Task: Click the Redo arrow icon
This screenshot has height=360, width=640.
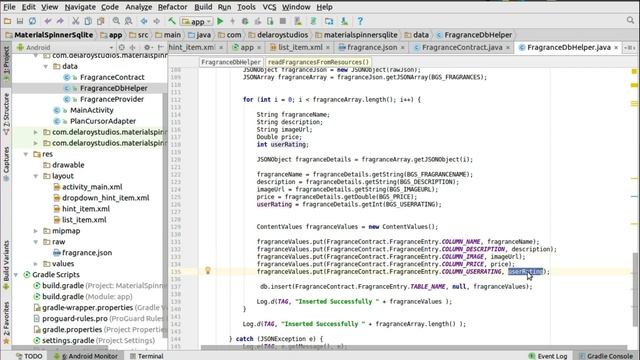Action: click(x=60, y=21)
